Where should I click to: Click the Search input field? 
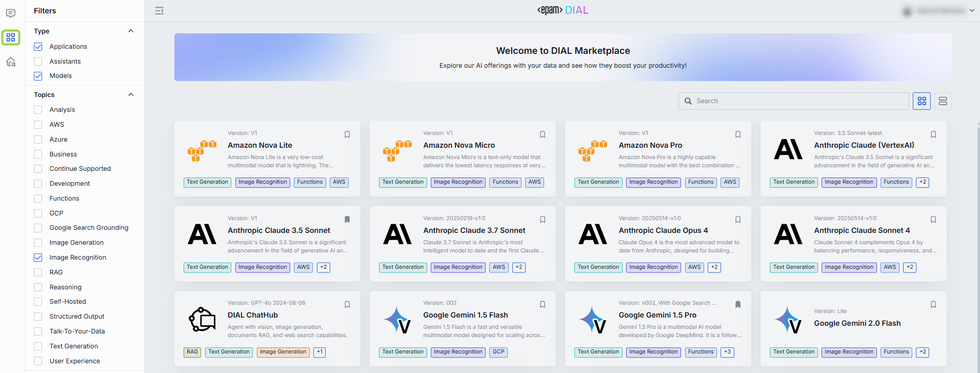click(793, 101)
